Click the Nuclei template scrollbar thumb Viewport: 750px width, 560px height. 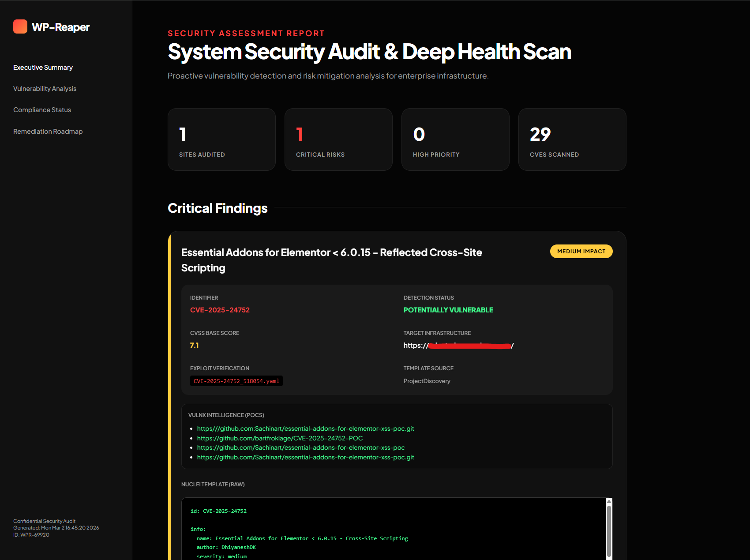point(609,531)
